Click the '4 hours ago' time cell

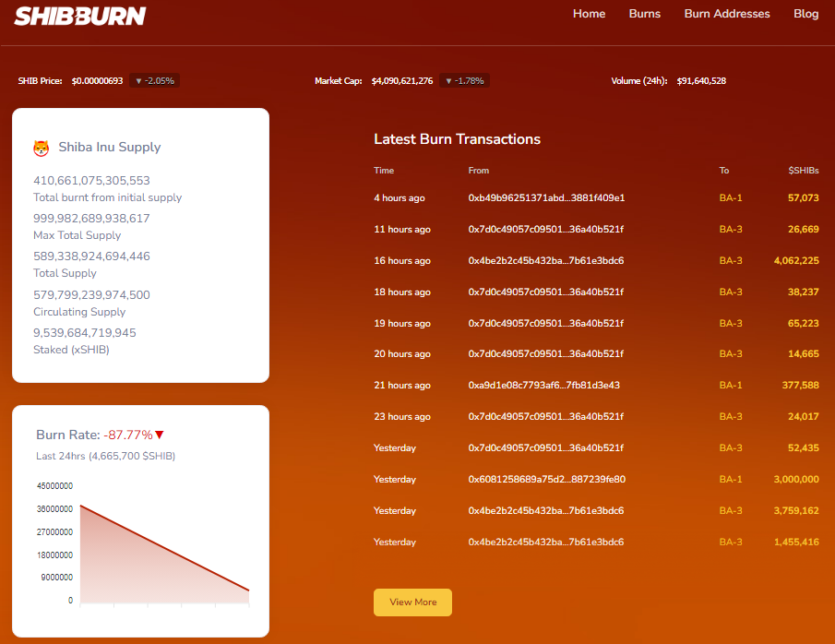(400, 198)
